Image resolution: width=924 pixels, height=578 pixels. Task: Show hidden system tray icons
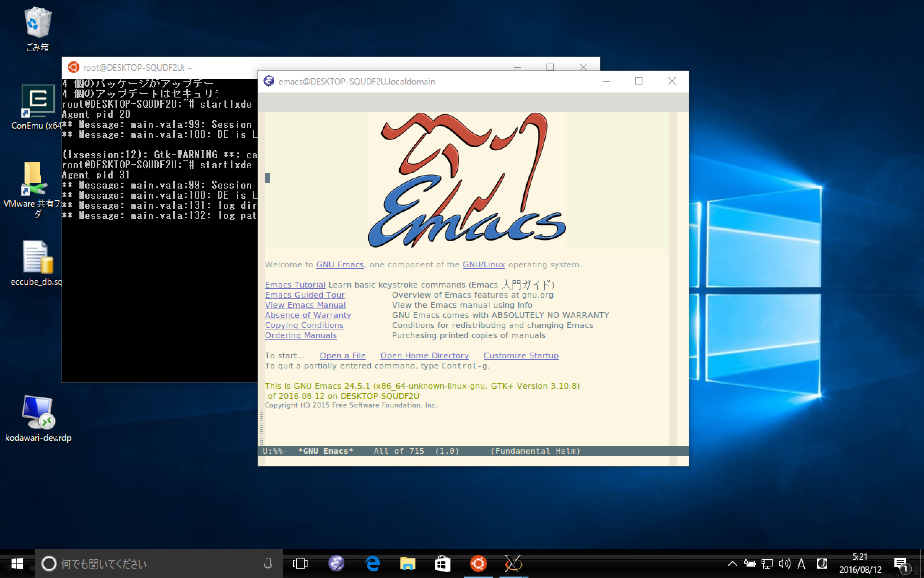click(732, 564)
